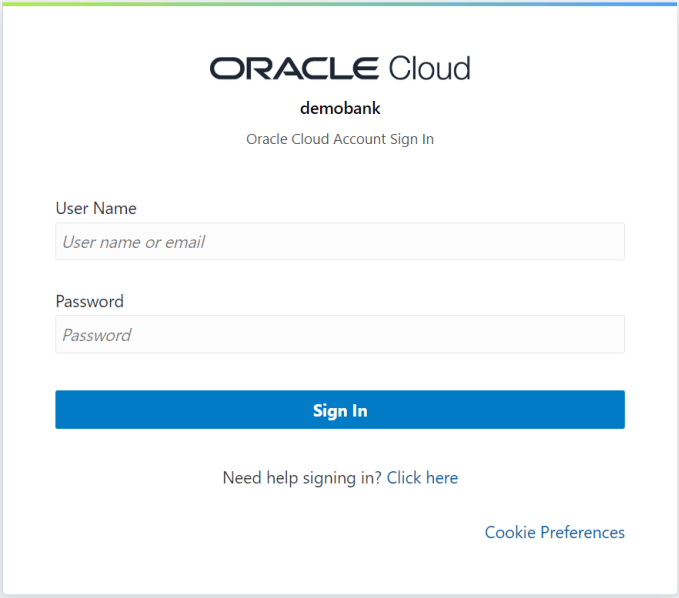
Task: Focus the User name or email field
Action: click(340, 242)
